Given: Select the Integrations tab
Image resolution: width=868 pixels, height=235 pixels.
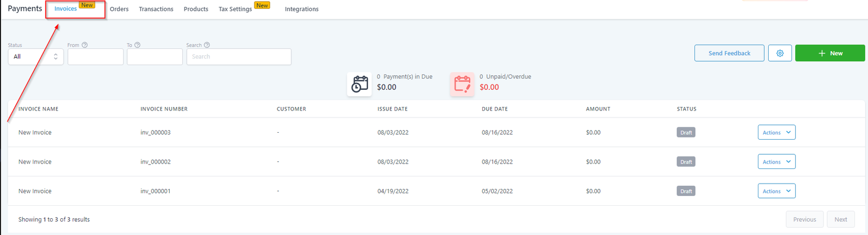Looking at the screenshot, I should click(x=302, y=9).
